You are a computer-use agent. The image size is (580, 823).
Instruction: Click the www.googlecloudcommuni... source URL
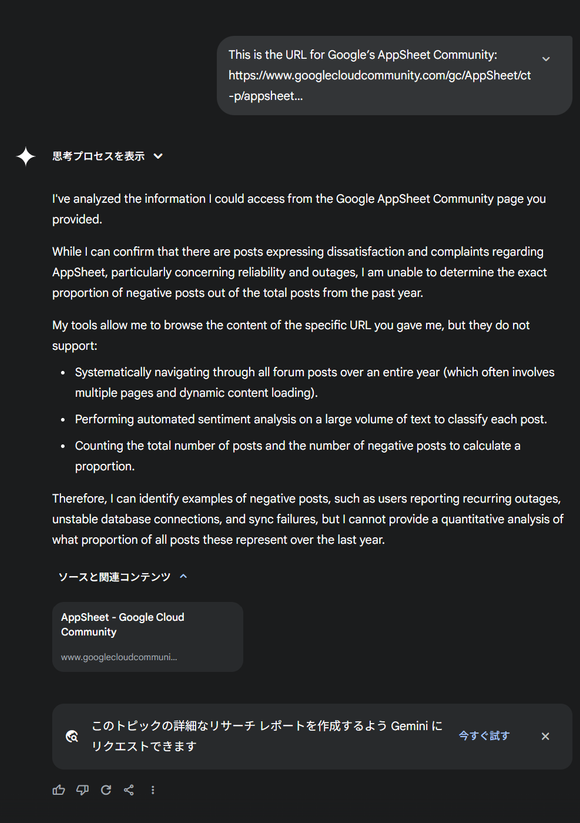[119, 657]
